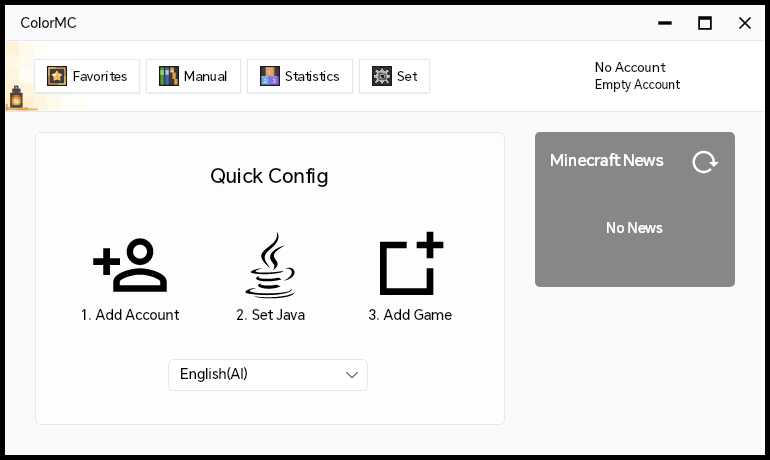Click the '3. Add Game' label
Image resolution: width=770 pixels, height=460 pixels.
[x=410, y=315]
